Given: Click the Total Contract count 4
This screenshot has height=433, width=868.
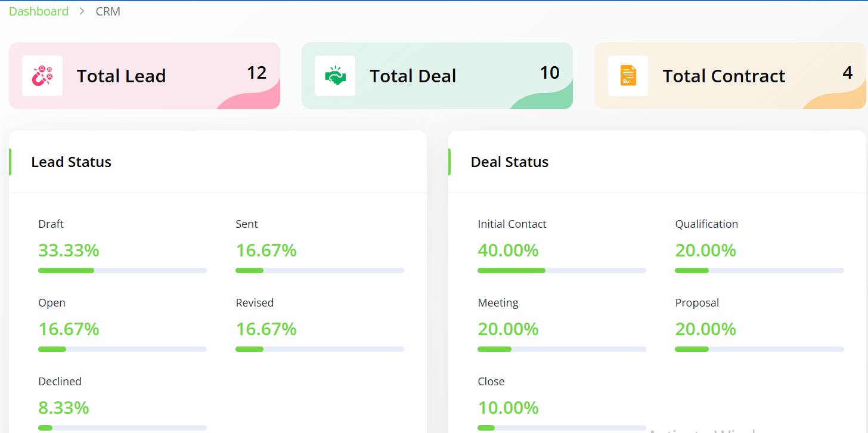Looking at the screenshot, I should click(x=848, y=73).
